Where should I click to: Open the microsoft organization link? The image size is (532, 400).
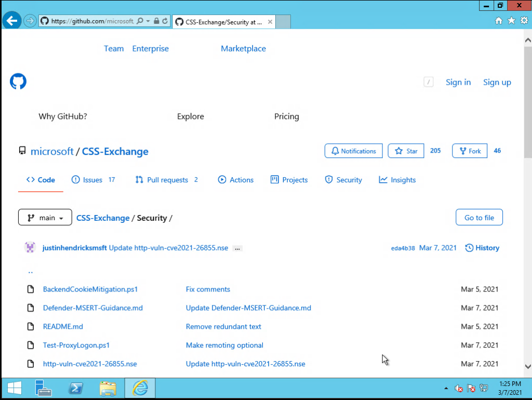[x=52, y=151]
